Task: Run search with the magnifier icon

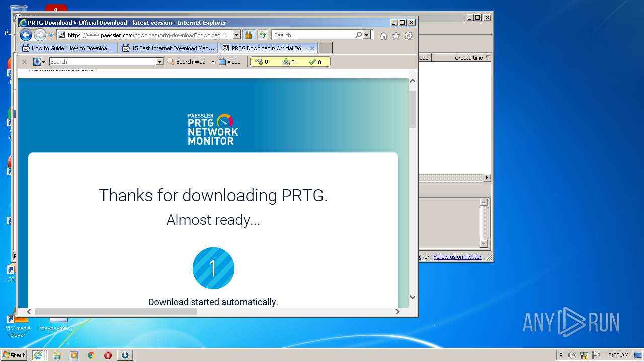Action: click(358, 35)
